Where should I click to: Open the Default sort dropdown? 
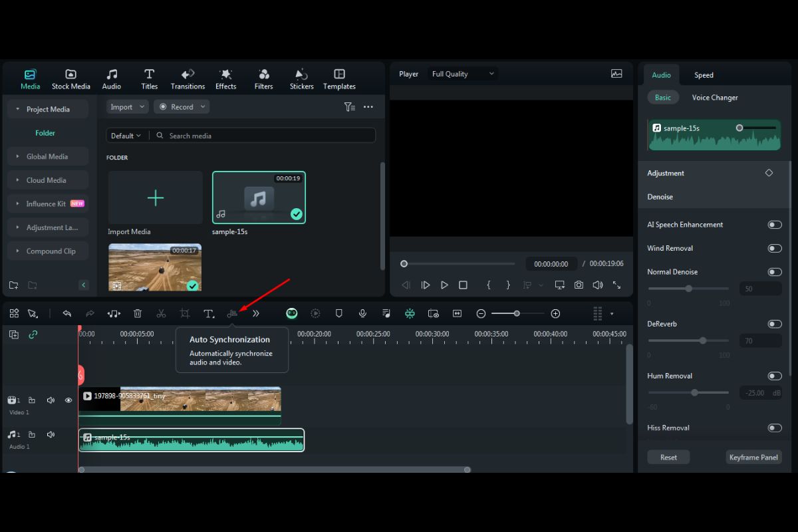click(126, 136)
